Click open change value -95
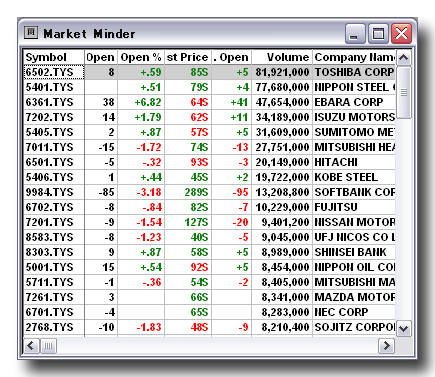The width and height of the screenshot is (435, 377). (x=240, y=192)
